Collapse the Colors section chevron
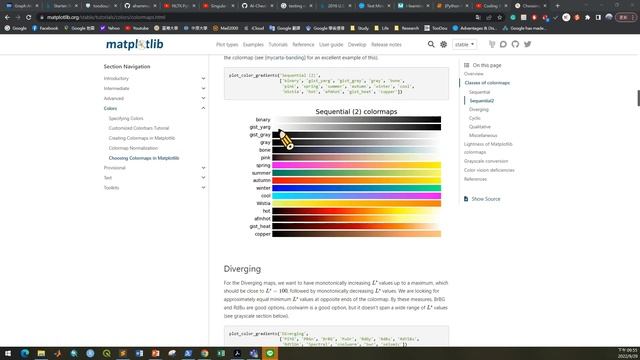This screenshot has height=360, width=640. [203, 108]
